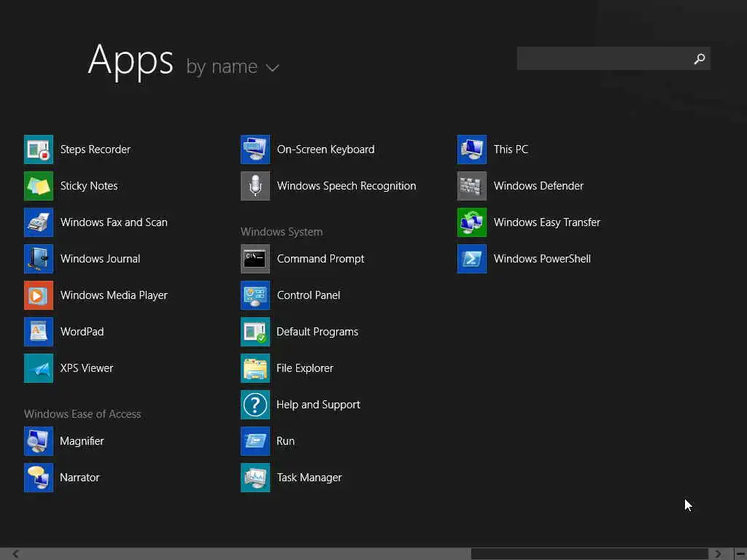Launch Windows Speech Recognition microphone icon
Screen dimensions: 747x560
[255, 186]
